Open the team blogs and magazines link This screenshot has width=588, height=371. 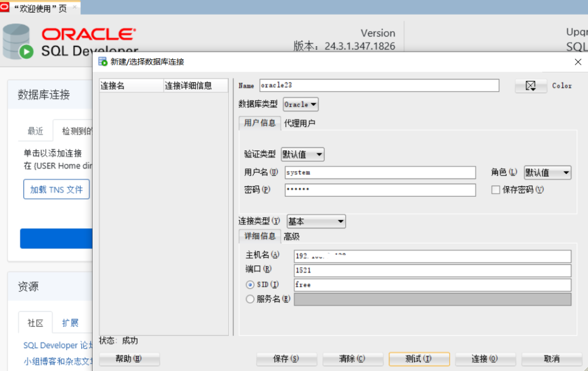[x=58, y=361]
